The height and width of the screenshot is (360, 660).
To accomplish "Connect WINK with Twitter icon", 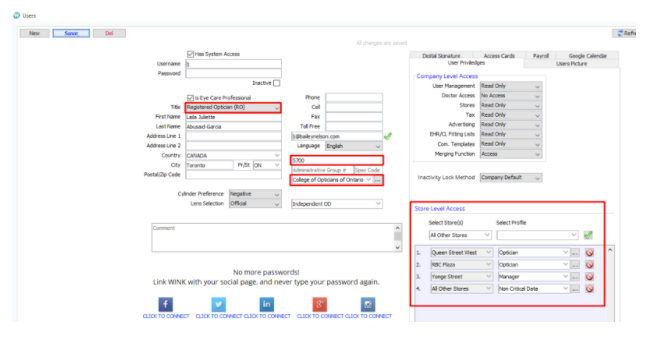I will [x=218, y=304].
